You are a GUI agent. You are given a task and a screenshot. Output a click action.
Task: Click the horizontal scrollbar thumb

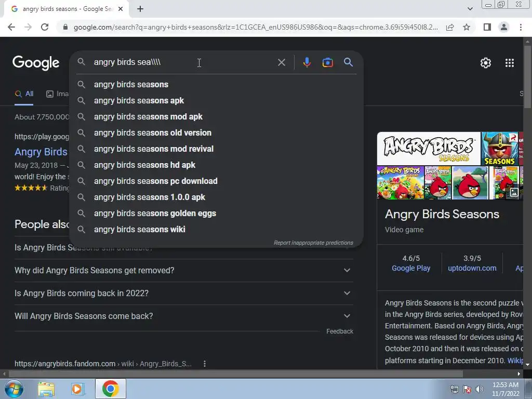click(x=236, y=374)
